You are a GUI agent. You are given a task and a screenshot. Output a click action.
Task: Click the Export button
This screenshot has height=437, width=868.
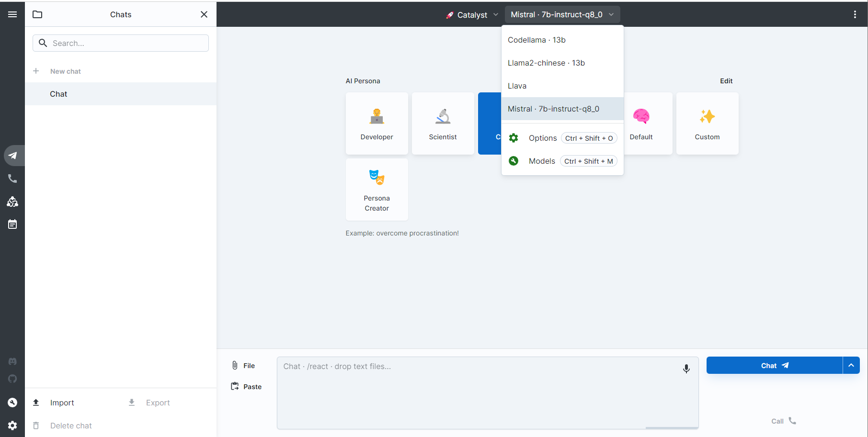point(169,403)
